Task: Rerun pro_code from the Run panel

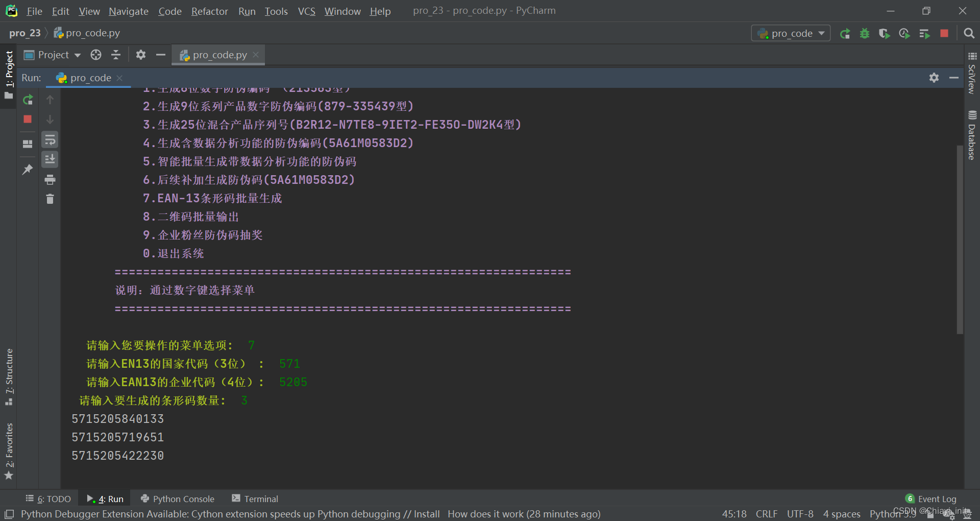Action: click(x=28, y=100)
